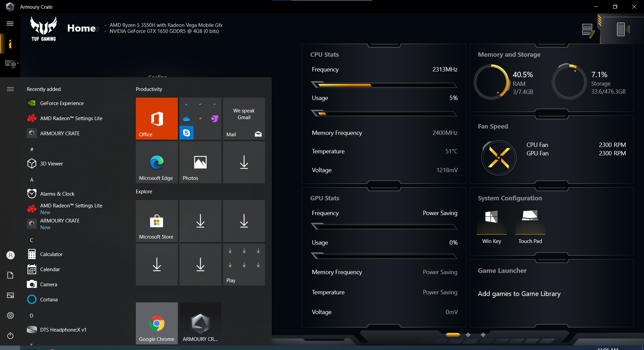The width and height of the screenshot is (644, 350).
Task: Open the Armoury Crate hamburger menu
Action: 10,23
